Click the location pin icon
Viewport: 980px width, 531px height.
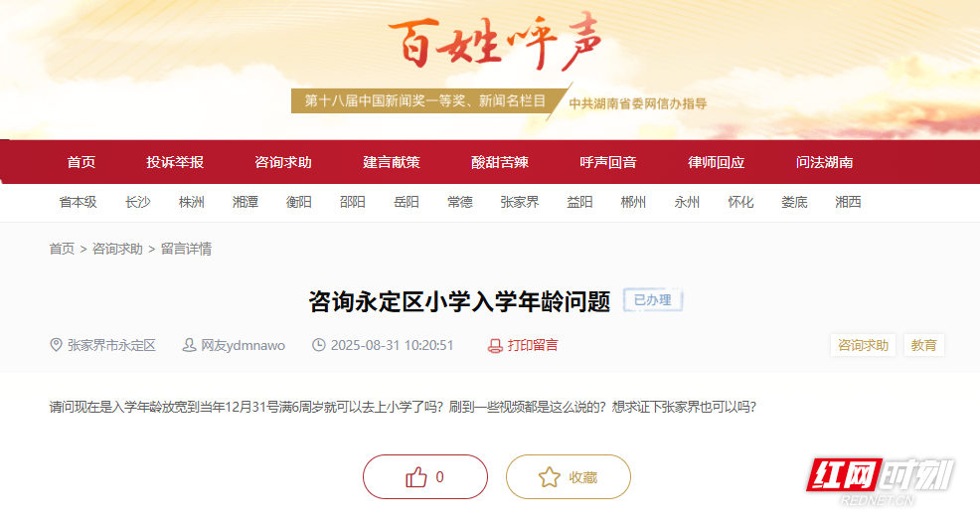click(56, 345)
